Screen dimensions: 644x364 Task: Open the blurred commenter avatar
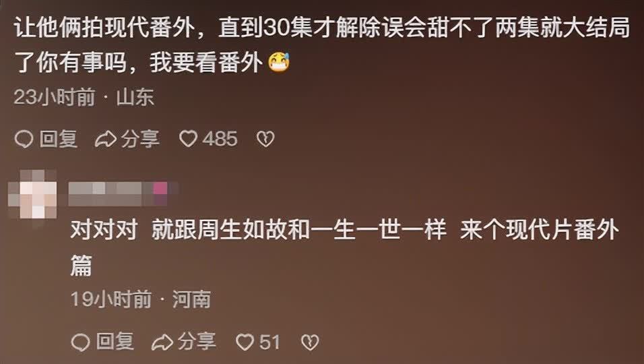[x=32, y=194]
